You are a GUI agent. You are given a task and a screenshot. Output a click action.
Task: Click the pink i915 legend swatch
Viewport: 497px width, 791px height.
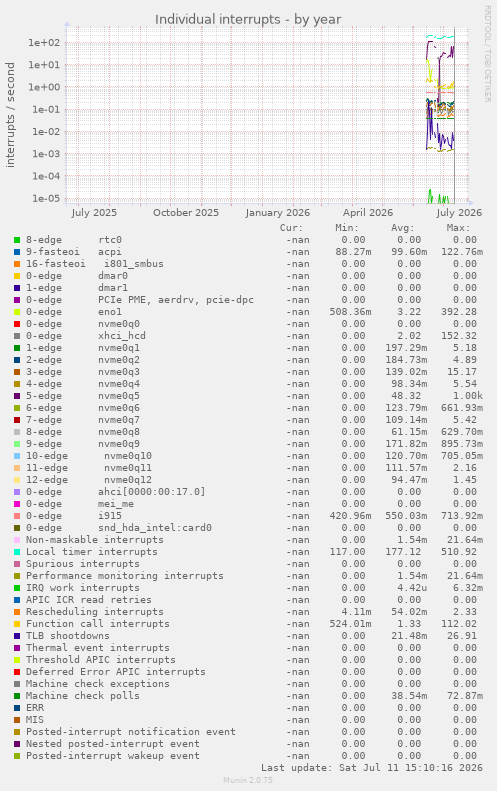[17, 516]
